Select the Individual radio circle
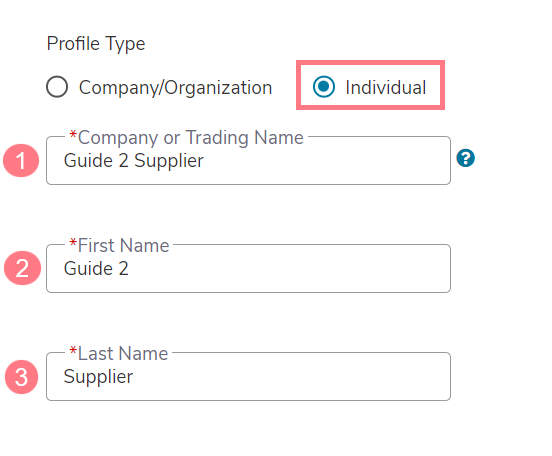Screen dimensions: 552x456 (x=324, y=87)
